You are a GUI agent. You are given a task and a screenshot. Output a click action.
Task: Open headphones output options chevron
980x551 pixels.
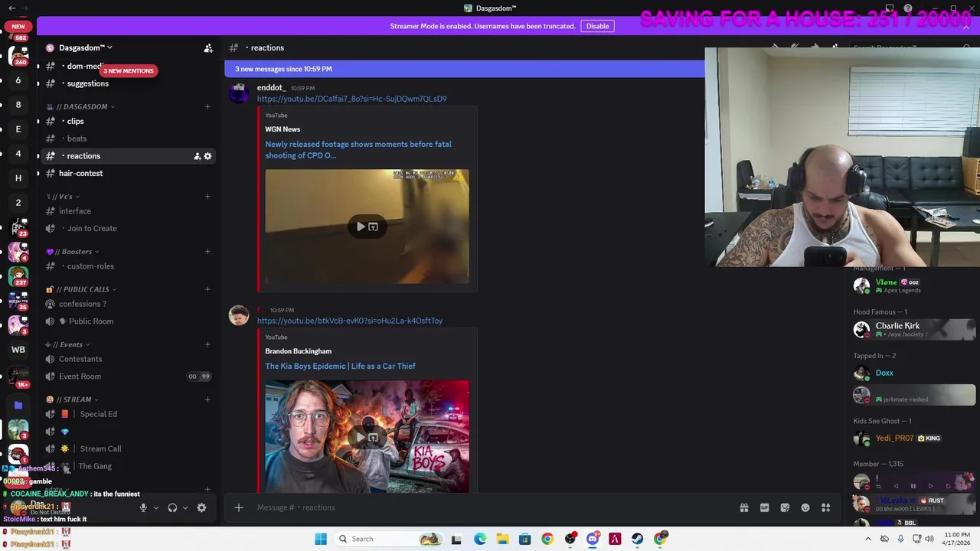185,507
